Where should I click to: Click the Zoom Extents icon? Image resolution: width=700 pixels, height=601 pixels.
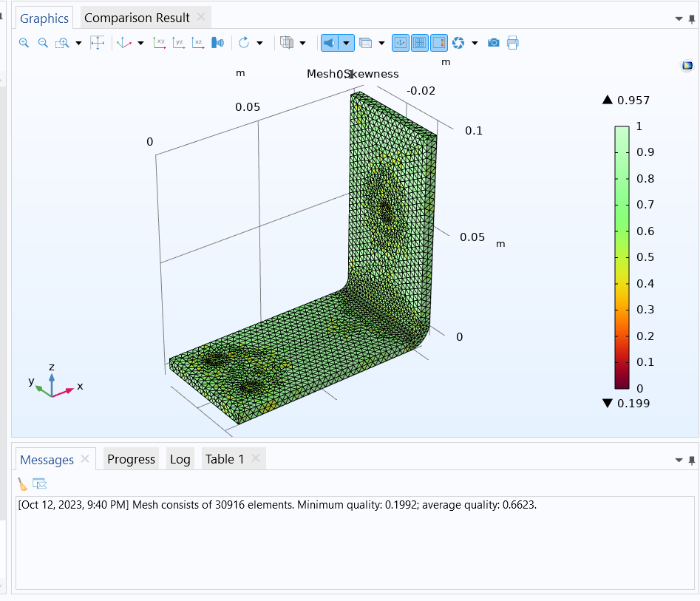pos(98,43)
